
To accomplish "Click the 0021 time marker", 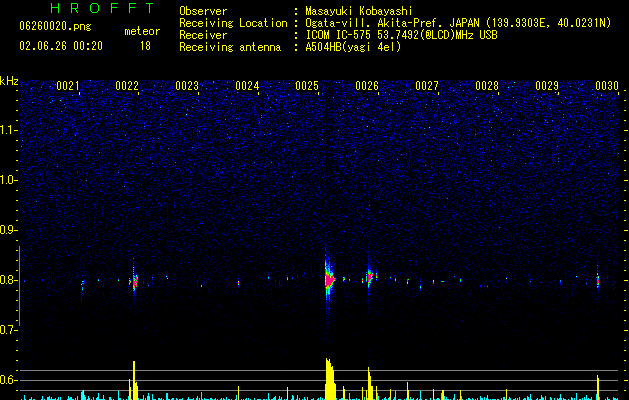I will coord(68,86).
